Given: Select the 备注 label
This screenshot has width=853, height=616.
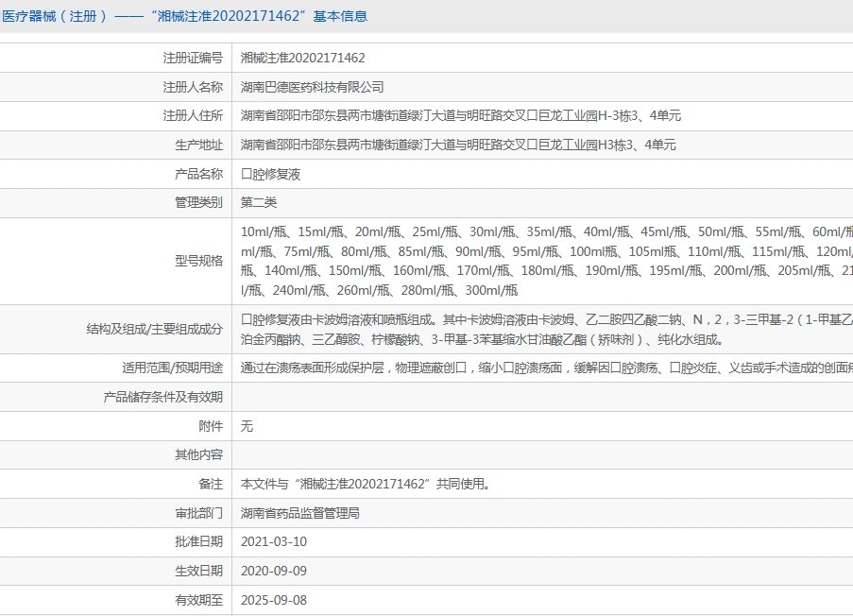Looking at the screenshot, I should tap(211, 484).
